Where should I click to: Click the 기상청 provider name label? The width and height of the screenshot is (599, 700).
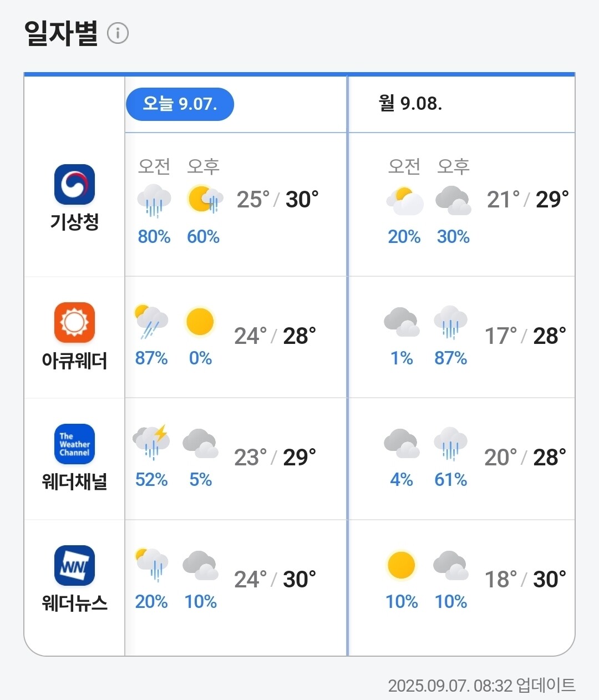74,222
